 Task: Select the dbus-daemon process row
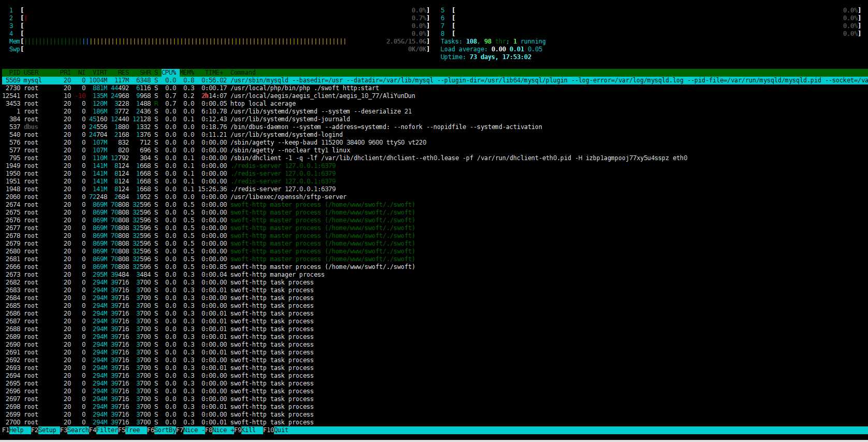(x=434, y=127)
